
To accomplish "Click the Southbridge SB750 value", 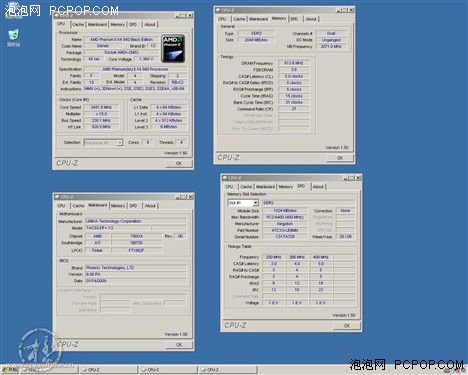I will click(137, 243).
